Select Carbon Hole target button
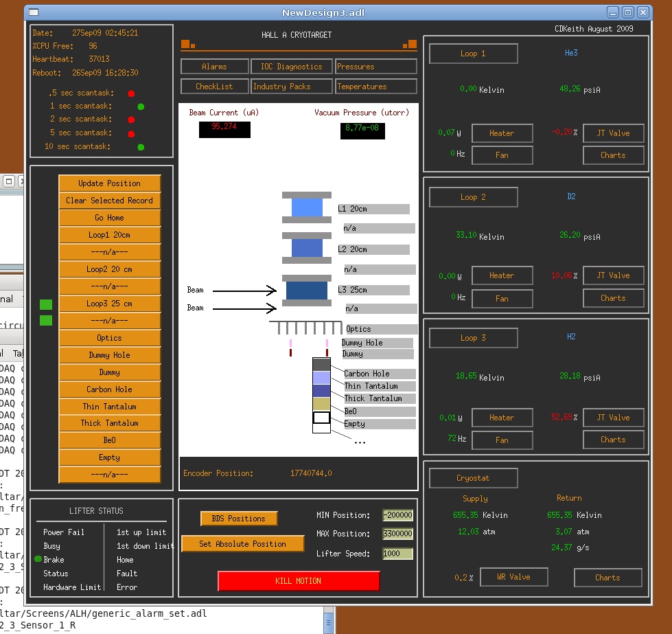672x634 pixels. 110,389
